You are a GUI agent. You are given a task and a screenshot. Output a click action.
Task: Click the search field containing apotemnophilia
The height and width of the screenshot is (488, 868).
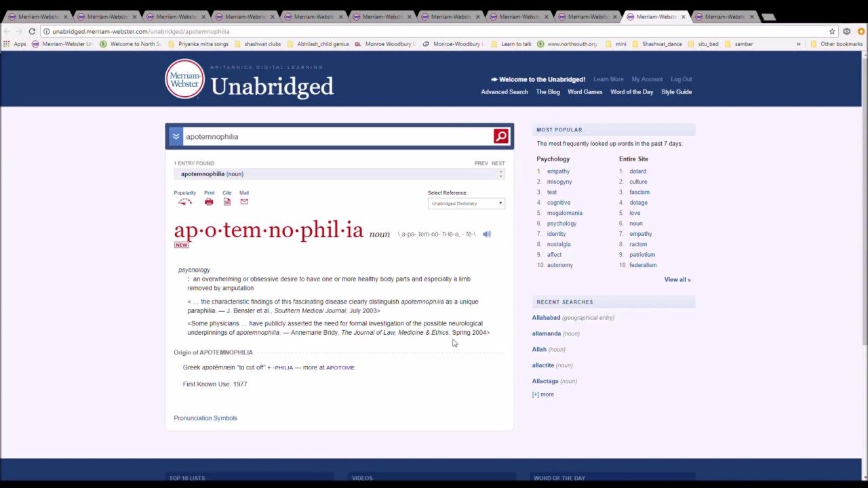pyautogui.click(x=338, y=136)
